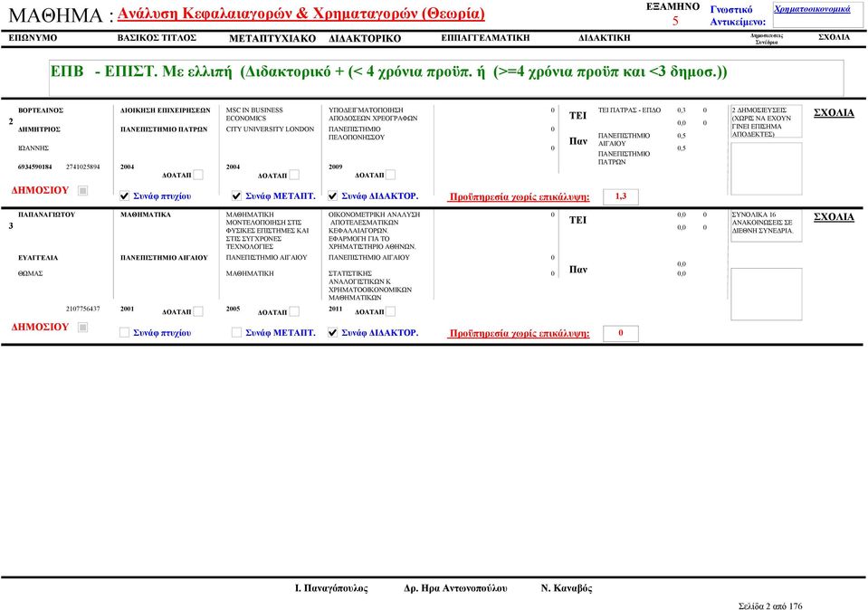This screenshot has height=610, width=868.
Task: Tick Συνάφ πτυχίου checkbox in ΠΑΠΑΝΑΓΙΩΤΟΥ row
Action: pos(125,333)
